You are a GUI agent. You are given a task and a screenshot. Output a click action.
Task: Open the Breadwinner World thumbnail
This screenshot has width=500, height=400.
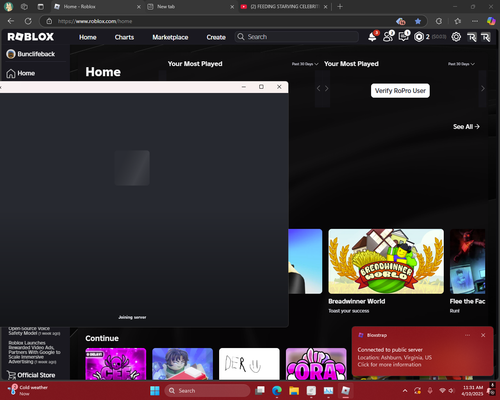[386, 261]
